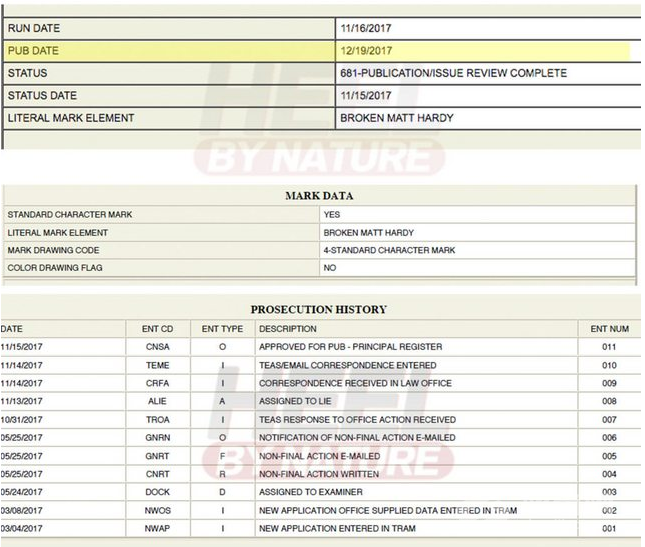Click the date 10/31/2017 in history
This screenshot has width=645, height=547.
tap(21, 420)
